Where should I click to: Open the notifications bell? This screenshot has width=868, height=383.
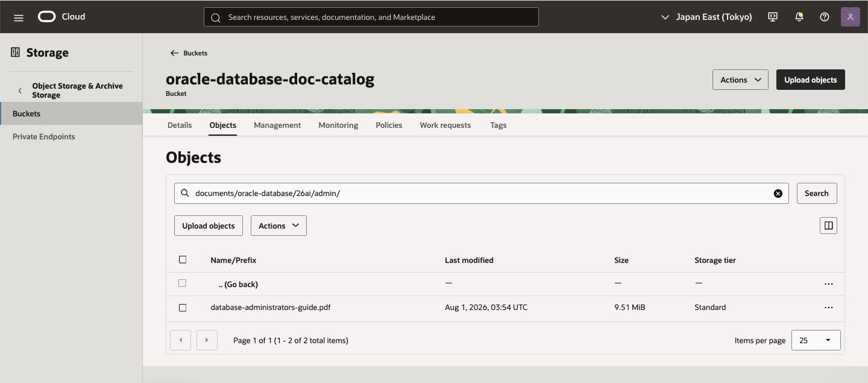pos(799,17)
